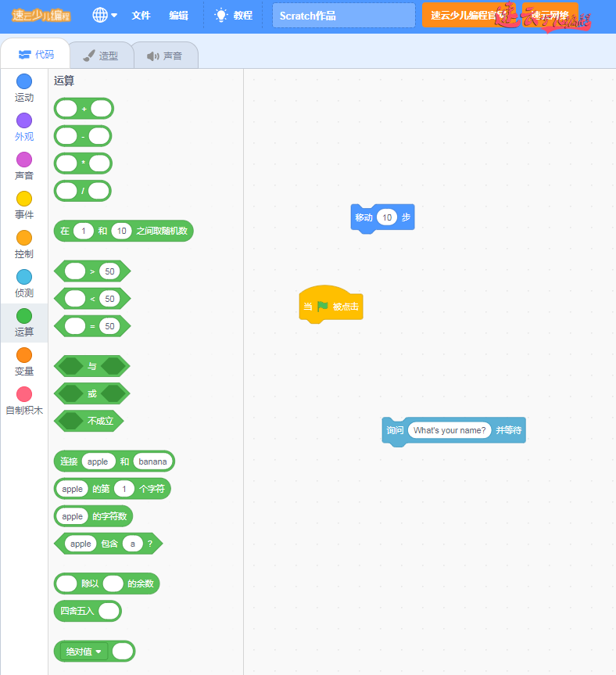Click the 速云少儿编程官网 button
The height and width of the screenshot is (675, 616).
[x=466, y=15]
